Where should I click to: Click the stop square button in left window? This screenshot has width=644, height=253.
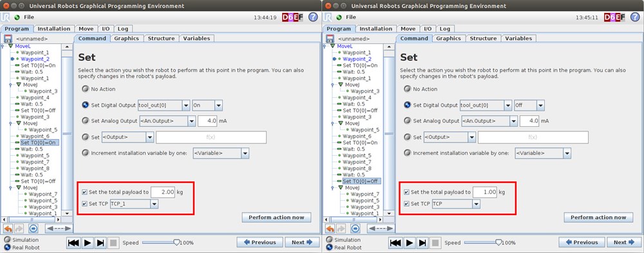point(114,243)
